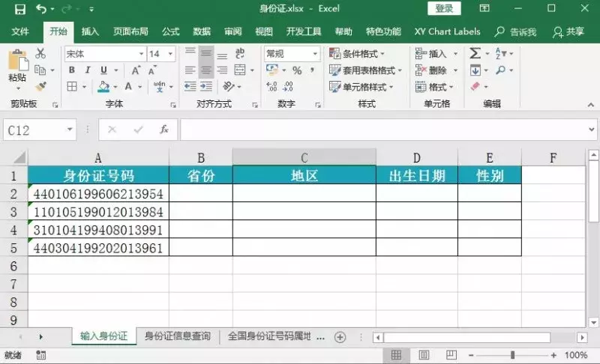The image size is (600, 364).
Task: Open the font size dropdown showing 14
Action: click(171, 54)
